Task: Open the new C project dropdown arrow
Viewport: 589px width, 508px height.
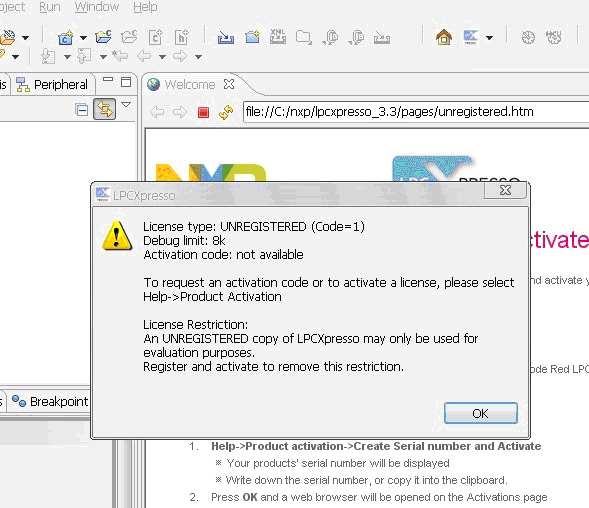Action: (83, 38)
